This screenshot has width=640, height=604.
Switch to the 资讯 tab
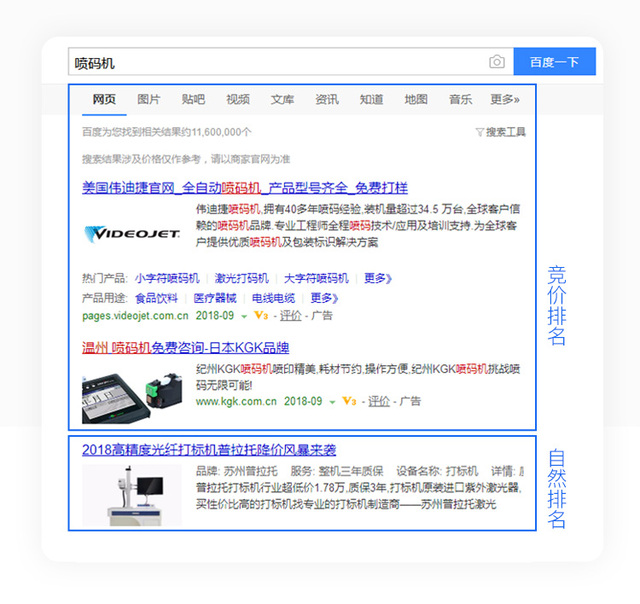[x=327, y=99]
